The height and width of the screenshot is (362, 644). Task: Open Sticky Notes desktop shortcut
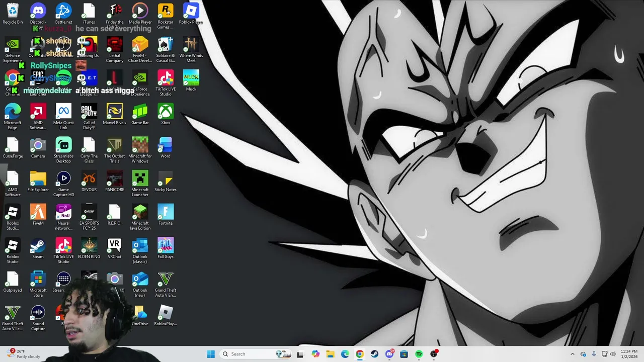(x=166, y=182)
